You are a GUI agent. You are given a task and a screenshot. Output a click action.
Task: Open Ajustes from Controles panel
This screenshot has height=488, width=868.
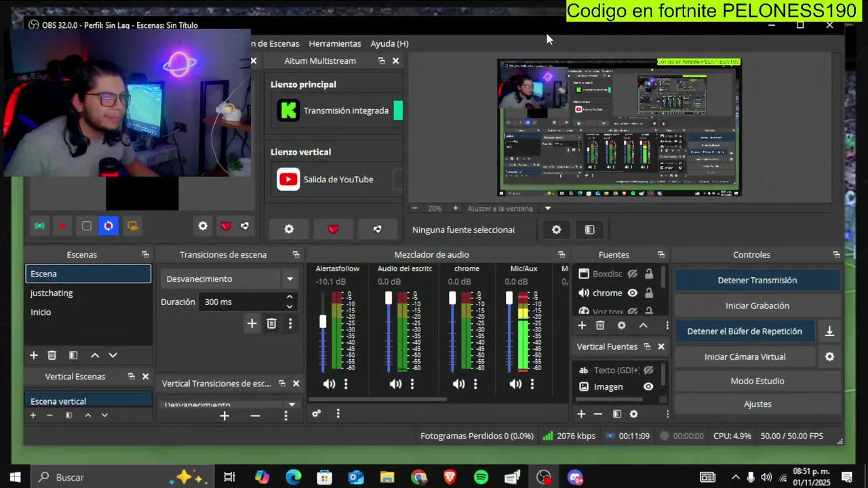[x=757, y=404]
